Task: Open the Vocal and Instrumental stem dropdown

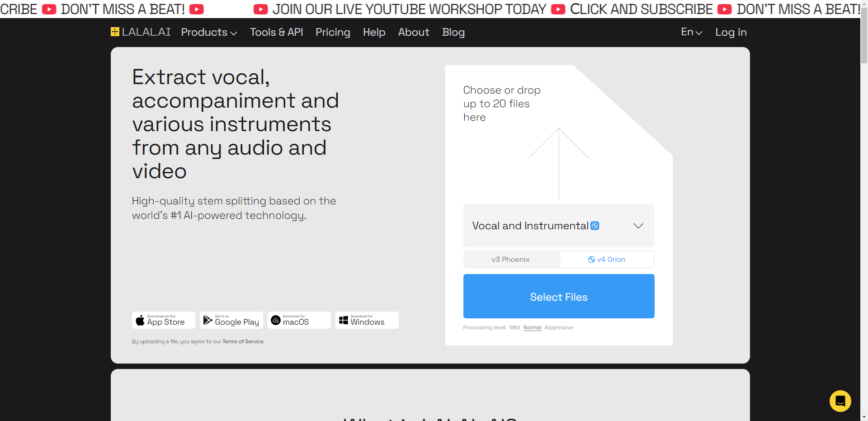Action: click(559, 226)
